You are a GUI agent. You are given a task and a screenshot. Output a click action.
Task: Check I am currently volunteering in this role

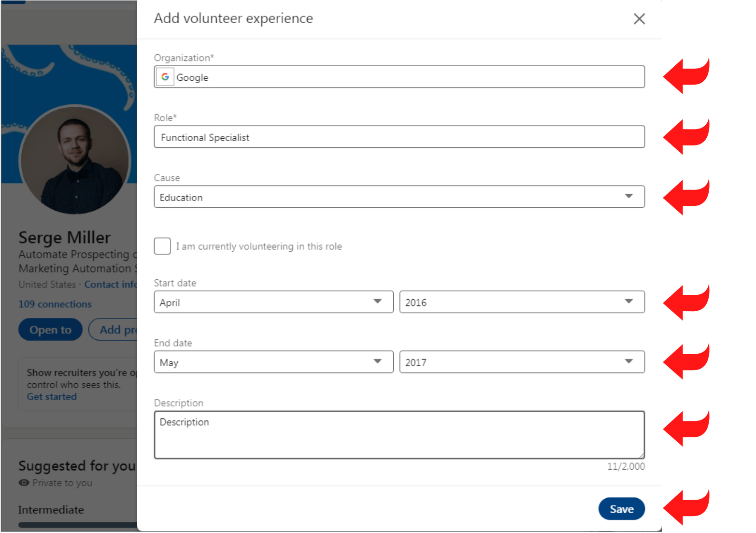[162, 246]
